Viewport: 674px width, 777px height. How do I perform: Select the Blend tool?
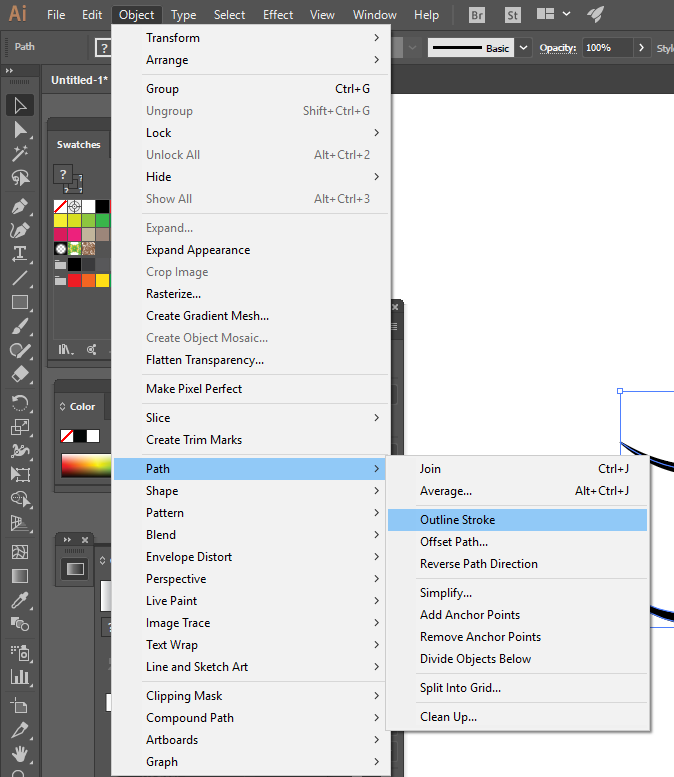tap(20, 624)
